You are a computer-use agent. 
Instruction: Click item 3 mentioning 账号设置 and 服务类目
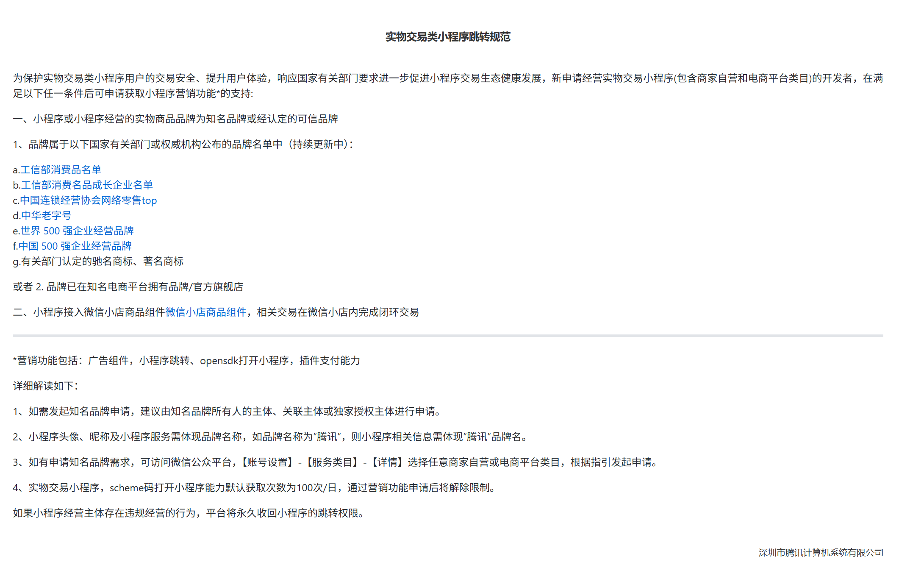coord(336,462)
